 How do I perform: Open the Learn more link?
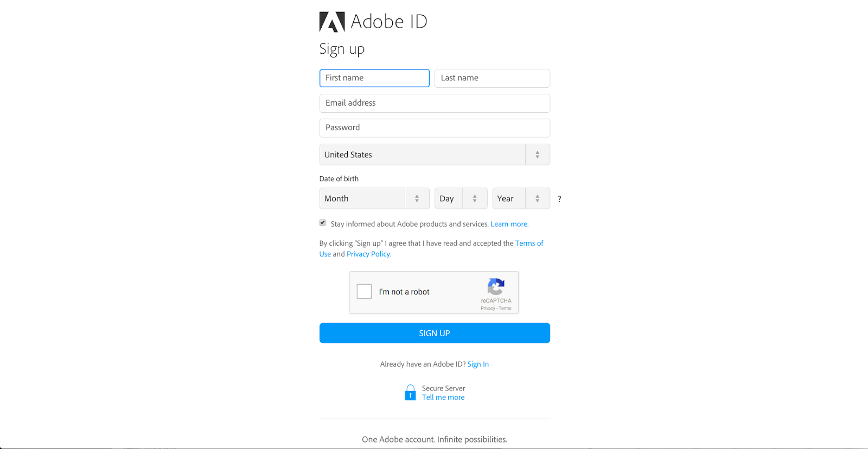(509, 224)
